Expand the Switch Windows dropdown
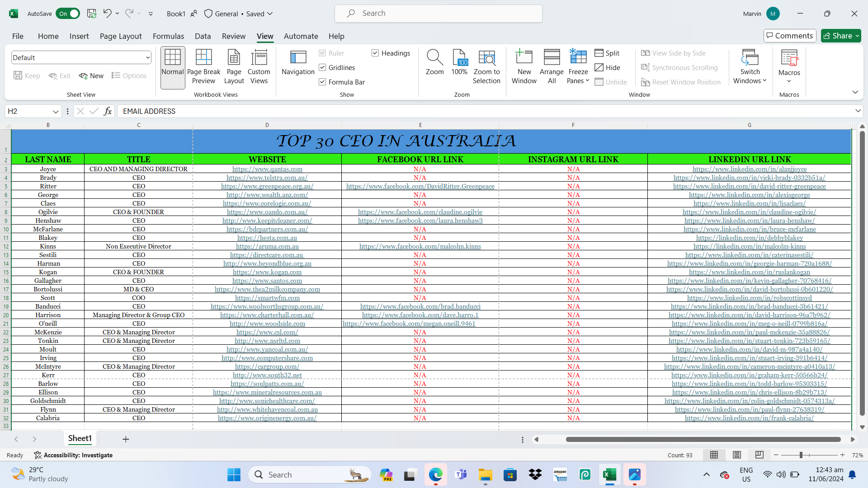This screenshot has height=488, width=868. [x=750, y=66]
